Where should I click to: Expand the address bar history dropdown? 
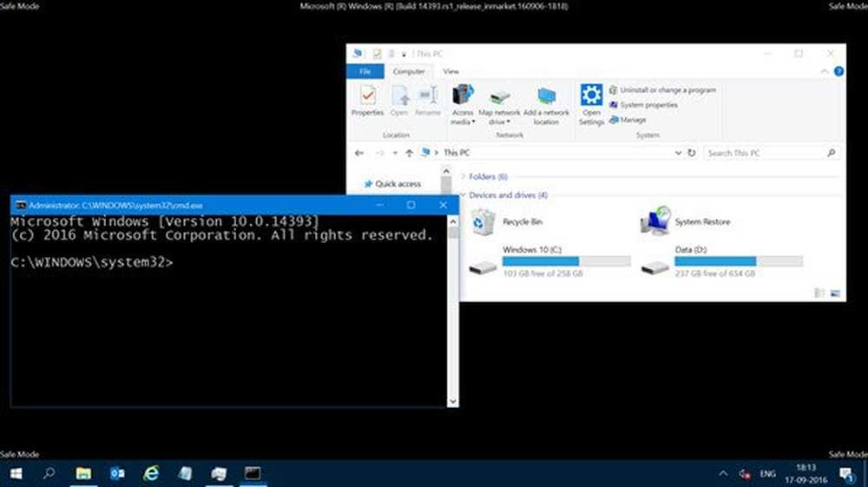(678, 153)
